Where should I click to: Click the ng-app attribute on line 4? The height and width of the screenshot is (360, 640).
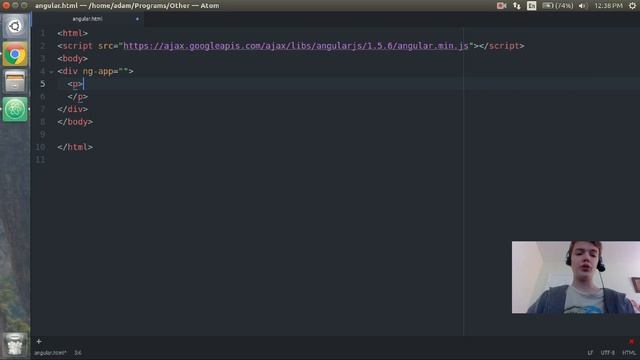pos(98,71)
